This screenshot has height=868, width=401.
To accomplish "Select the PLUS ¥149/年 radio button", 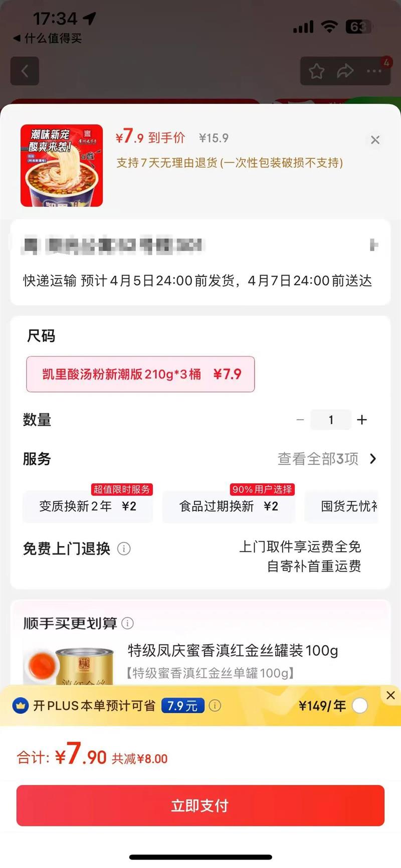I will [359, 706].
